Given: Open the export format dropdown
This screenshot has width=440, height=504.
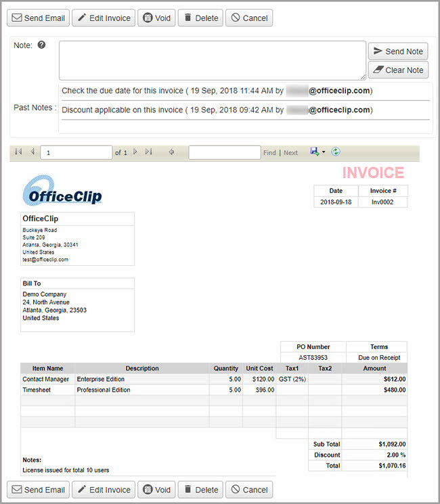Looking at the screenshot, I should pyautogui.click(x=324, y=152).
